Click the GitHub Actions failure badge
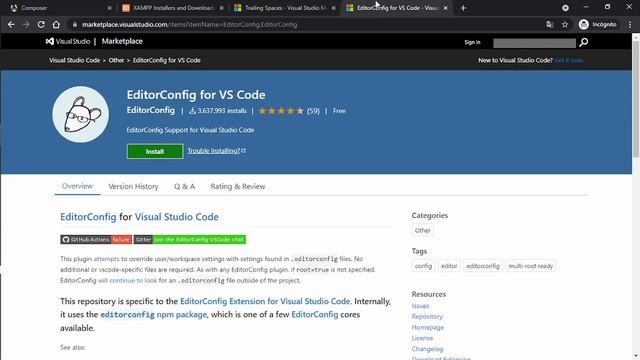This screenshot has width=640, height=360. pos(96,240)
